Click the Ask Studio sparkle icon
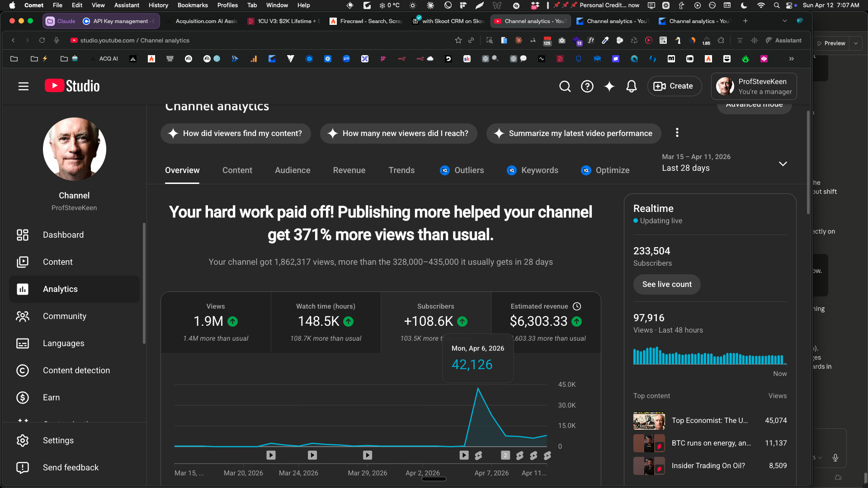The height and width of the screenshot is (488, 868). click(609, 86)
